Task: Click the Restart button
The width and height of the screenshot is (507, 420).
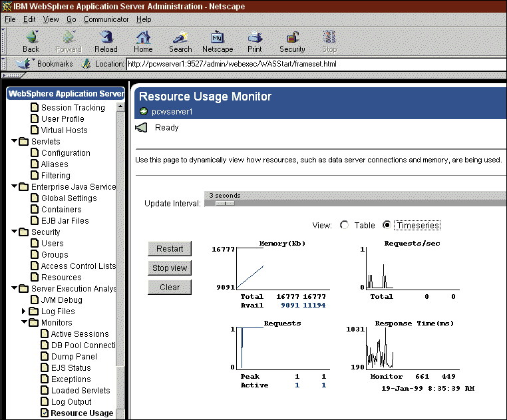Action: [x=170, y=248]
